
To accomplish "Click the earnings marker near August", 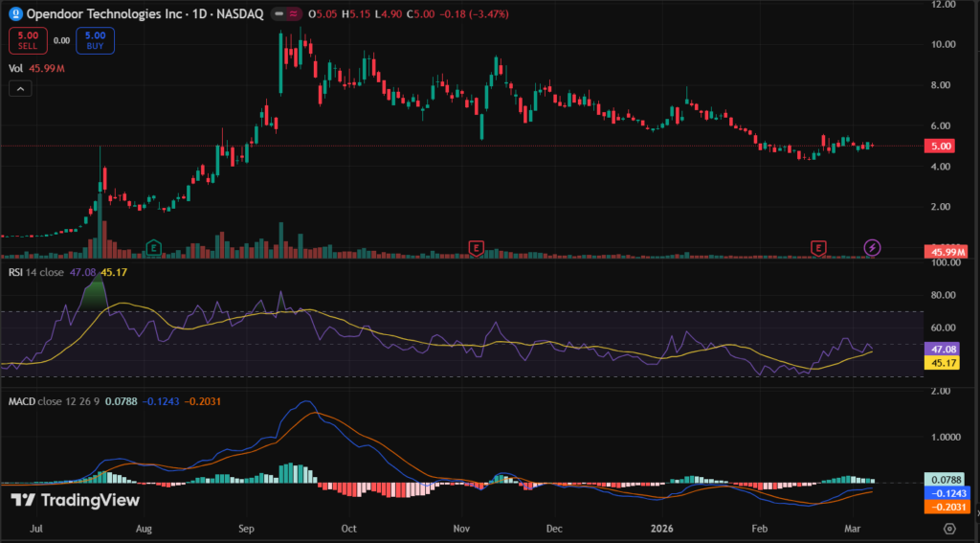I will pyautogui.click(x=153, y=248).
